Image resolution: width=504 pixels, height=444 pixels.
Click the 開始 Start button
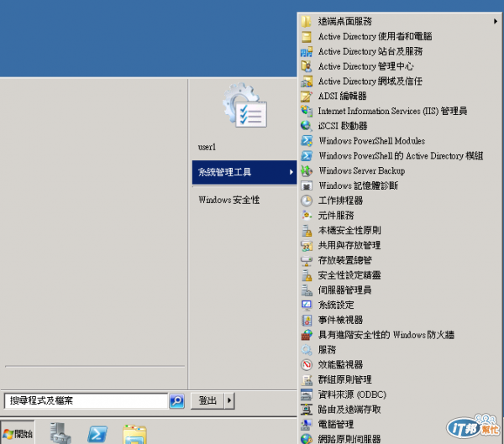coord(18,434)
